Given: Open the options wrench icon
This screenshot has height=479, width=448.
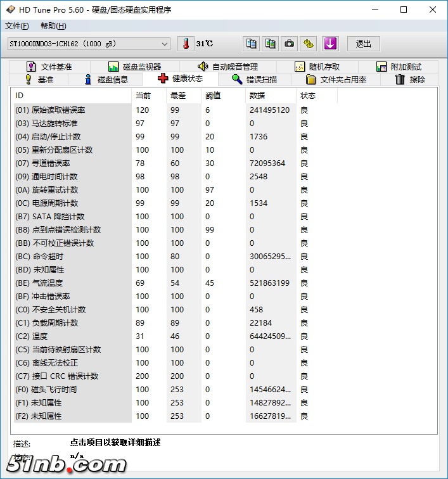Looking at the screenshot, I should pos(309,44).
